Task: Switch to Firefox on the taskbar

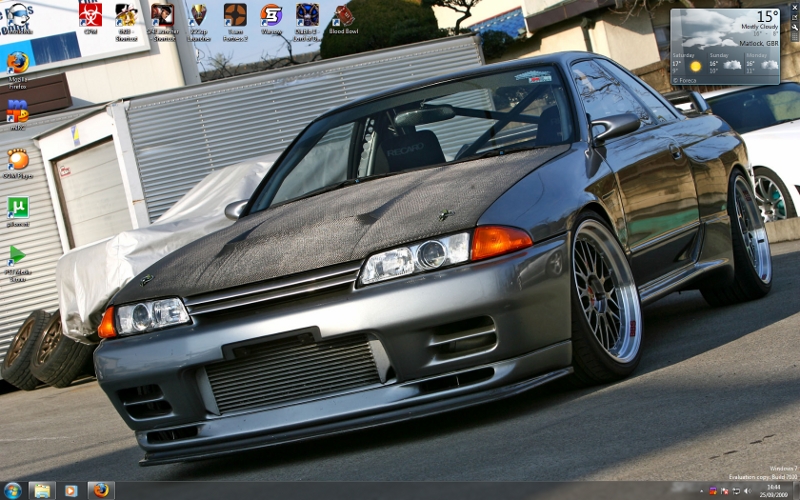Action: 101,490
